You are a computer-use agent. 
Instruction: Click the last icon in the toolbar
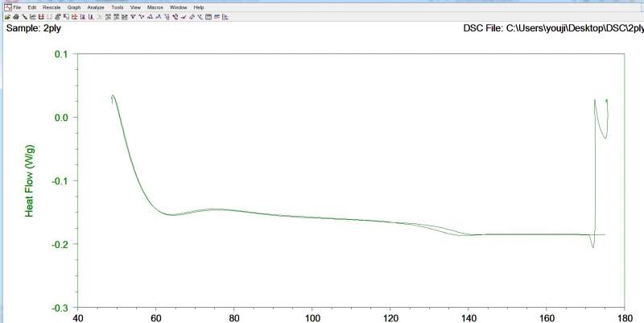(225, 17)
